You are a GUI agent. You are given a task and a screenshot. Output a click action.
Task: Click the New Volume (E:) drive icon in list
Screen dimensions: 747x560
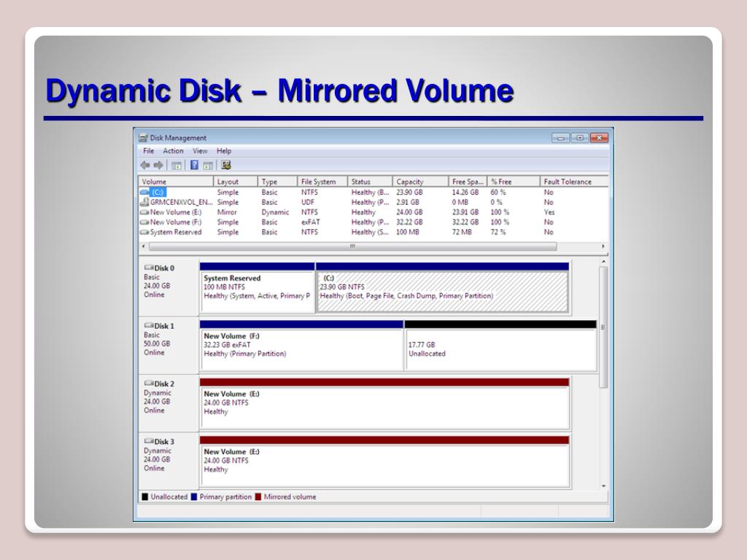click(144, 212)
